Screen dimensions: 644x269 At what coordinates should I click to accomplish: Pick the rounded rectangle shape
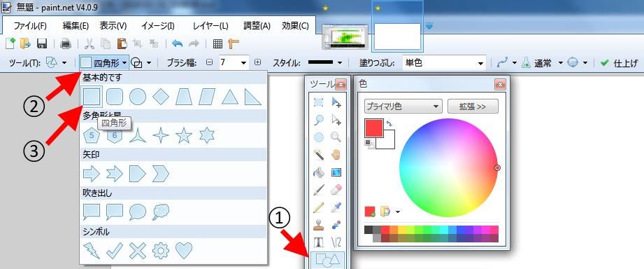tap(115, 97)
